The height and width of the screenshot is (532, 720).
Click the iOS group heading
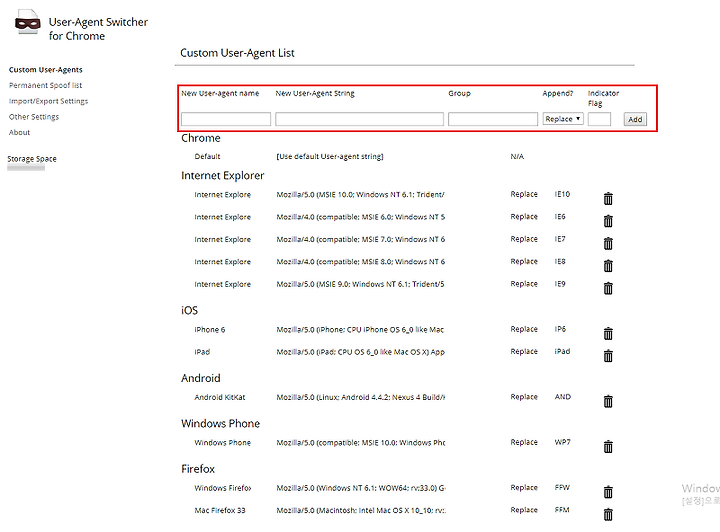(189, 310)
